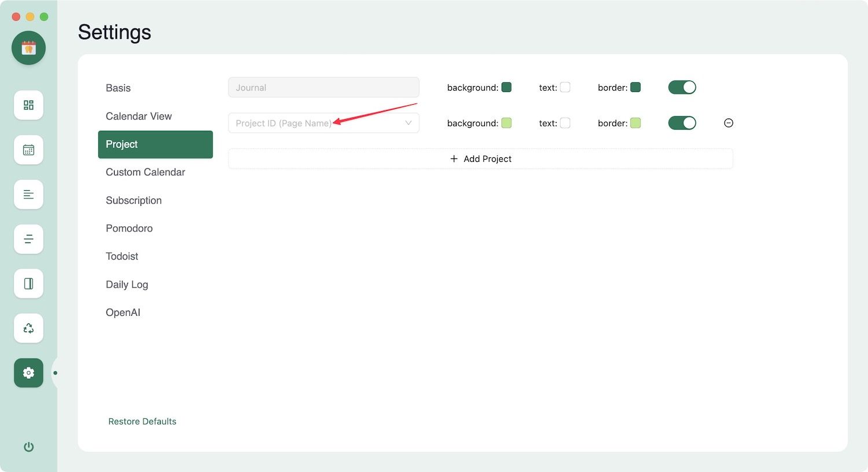Viewport: 868px width, 472px height.
Task: Open the Calendar View settings tab
Action: (x=139, y=116)
